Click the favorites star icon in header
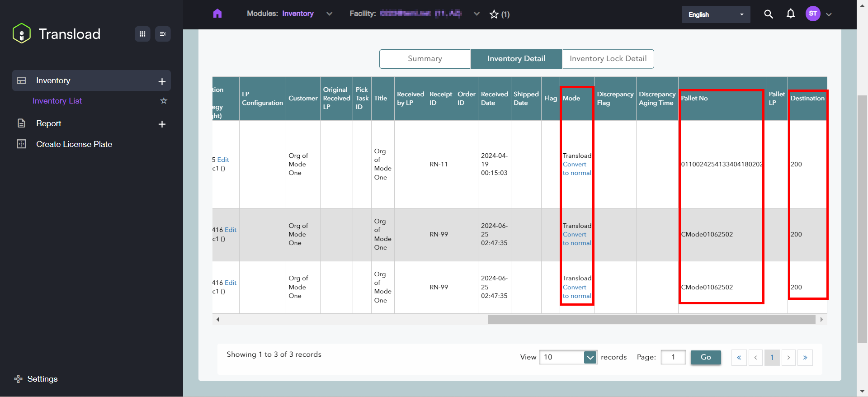The height and width of the screenshot is (397, 868). (494, 14)
